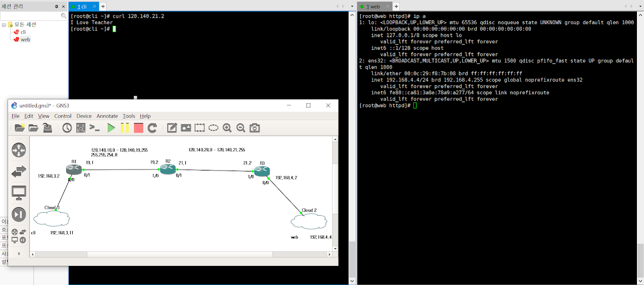644x285 pixels.
Task: Click the session manager search field
Action: coord(34,16)
